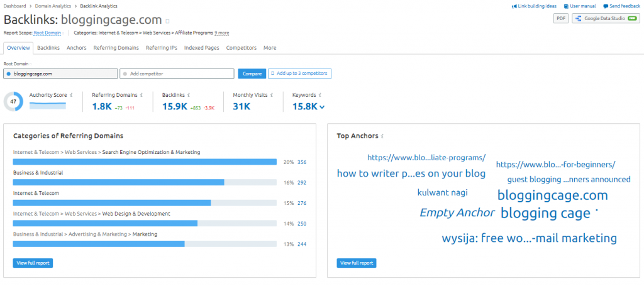Screen dimensions: 644x286
Task: Click the Authority Score 47 donut chart
Action: pyautogui.click(x=14, y=101)
